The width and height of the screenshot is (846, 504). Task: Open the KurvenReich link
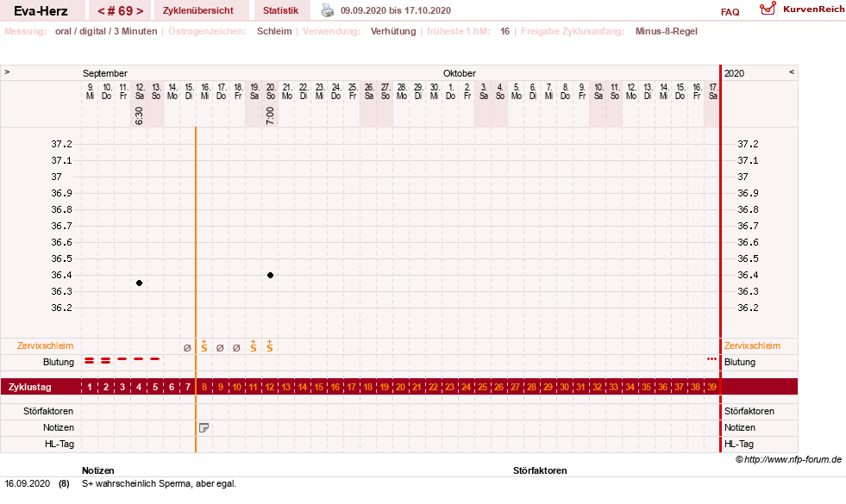(813, 9)
